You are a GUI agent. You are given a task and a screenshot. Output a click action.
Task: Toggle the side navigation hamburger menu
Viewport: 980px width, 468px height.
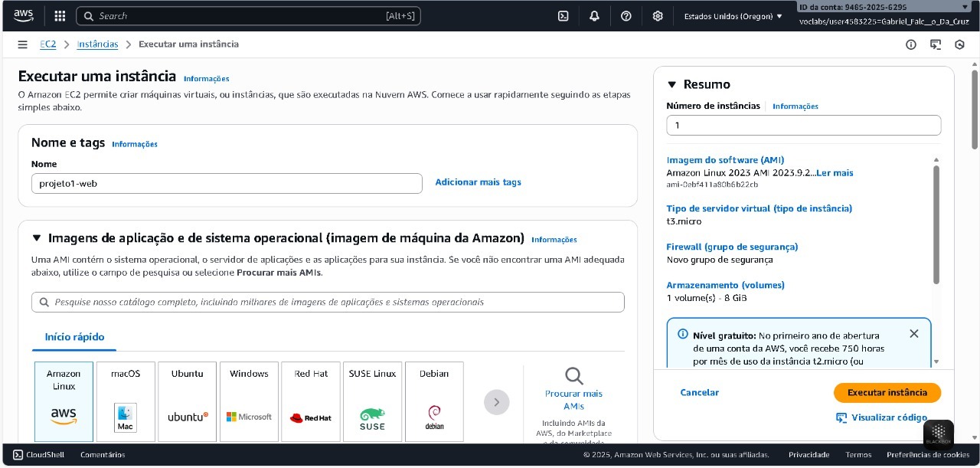point(23,44)
